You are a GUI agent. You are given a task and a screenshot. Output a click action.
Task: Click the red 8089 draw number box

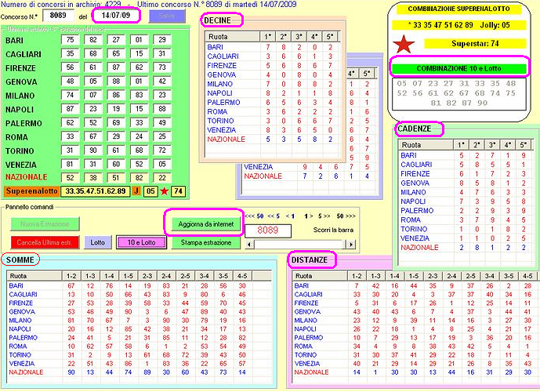click(268, 230)
